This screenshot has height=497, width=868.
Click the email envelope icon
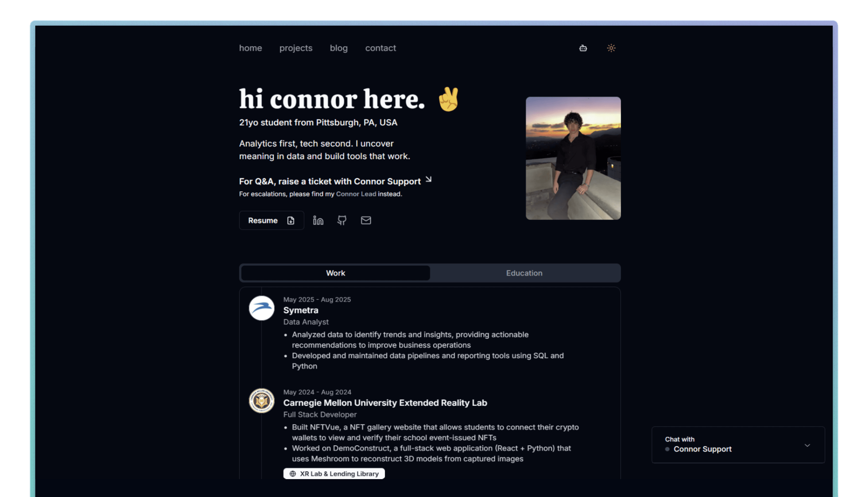(366, 221)
